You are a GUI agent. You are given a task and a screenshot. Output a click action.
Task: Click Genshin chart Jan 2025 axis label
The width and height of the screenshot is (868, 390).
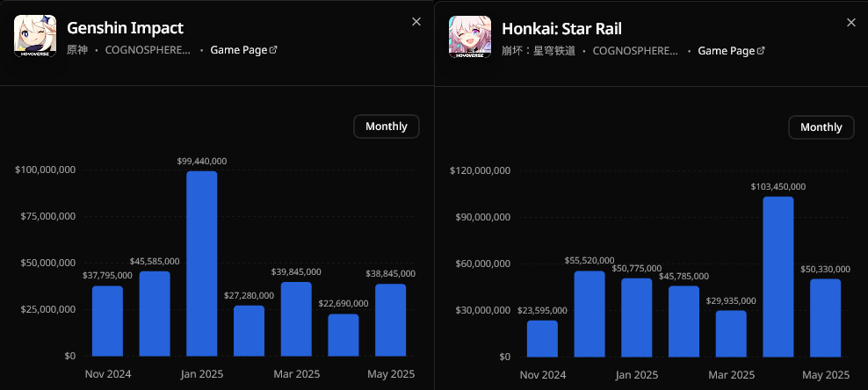[202, 374]
